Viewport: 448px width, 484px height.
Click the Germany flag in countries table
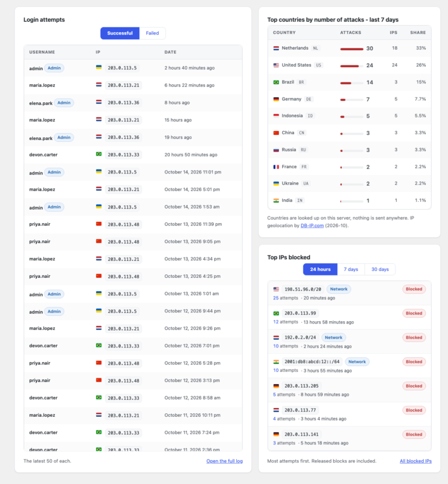click(x=276, y=99)
